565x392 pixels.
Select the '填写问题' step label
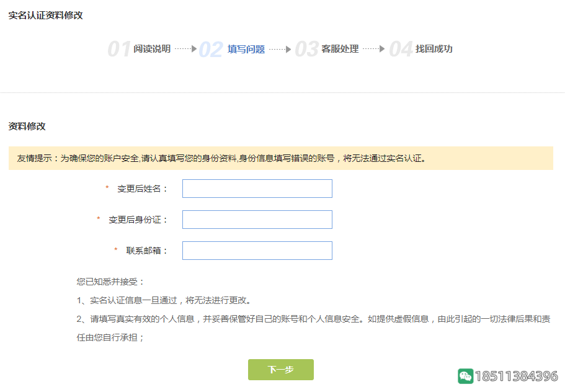pyautogui.click(x=247, y=49)
